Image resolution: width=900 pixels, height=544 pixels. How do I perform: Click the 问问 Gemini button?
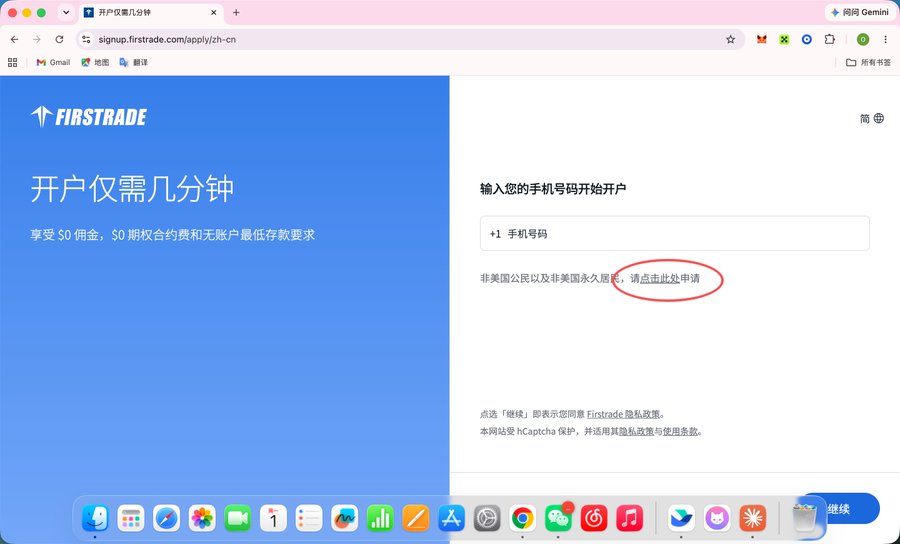click(x=860, y=13)
